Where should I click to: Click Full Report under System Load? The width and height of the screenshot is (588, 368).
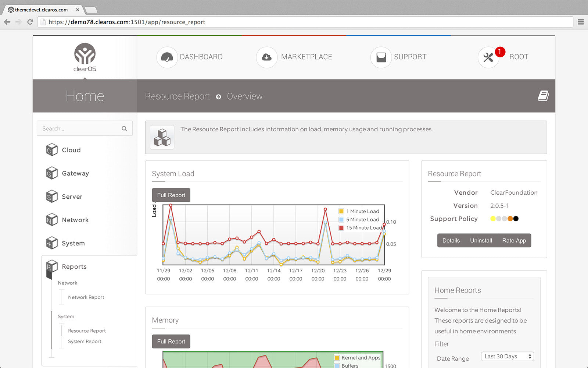171,195
